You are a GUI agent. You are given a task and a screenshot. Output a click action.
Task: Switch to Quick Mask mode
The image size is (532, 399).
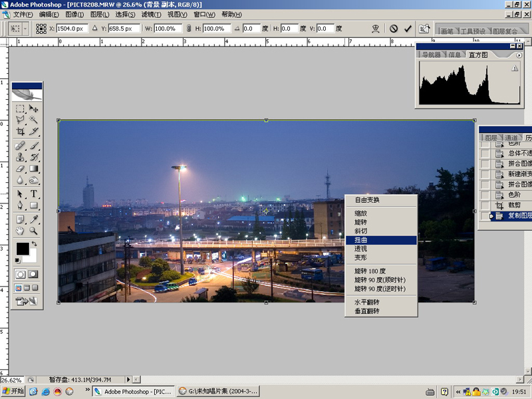(33, 274)
